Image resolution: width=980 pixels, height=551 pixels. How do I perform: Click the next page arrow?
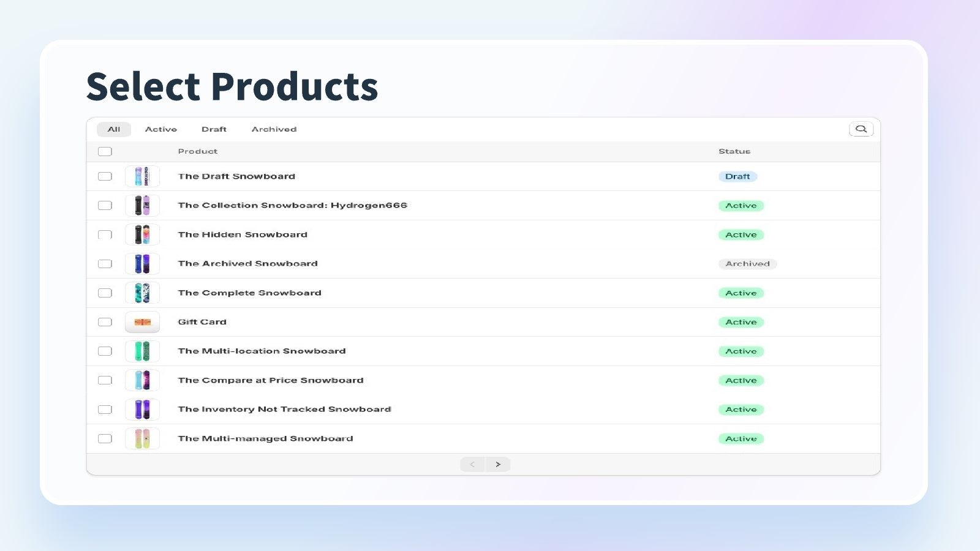click(498, 464)
